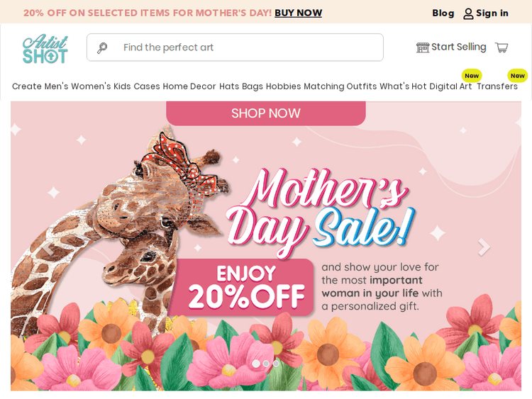
Task: Click the New badge above Digital Art
Action: (472, 76)
